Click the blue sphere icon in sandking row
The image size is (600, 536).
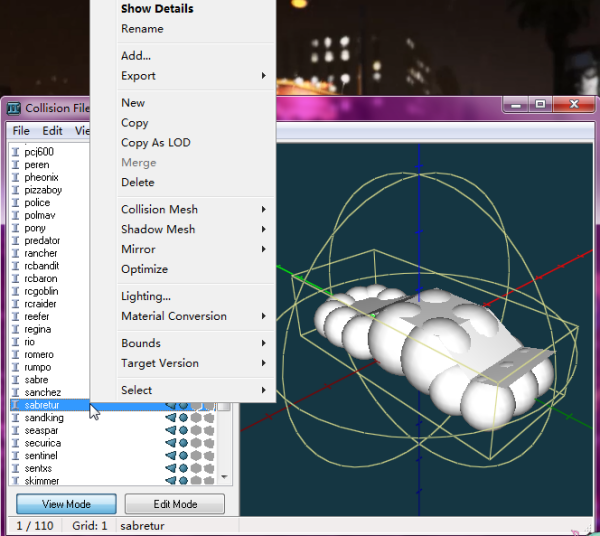pyautogui.click(x=184, y=417)
